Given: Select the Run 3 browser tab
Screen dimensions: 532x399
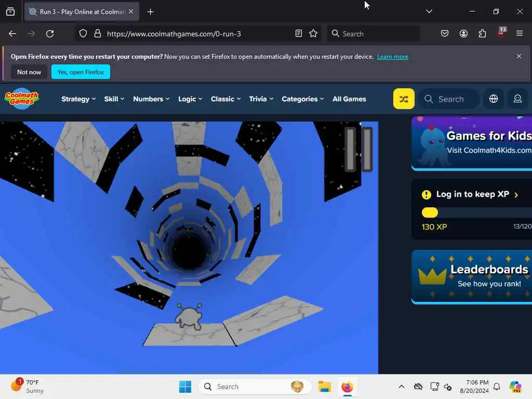Looking at the screenshot, I should tap(82, 11).
